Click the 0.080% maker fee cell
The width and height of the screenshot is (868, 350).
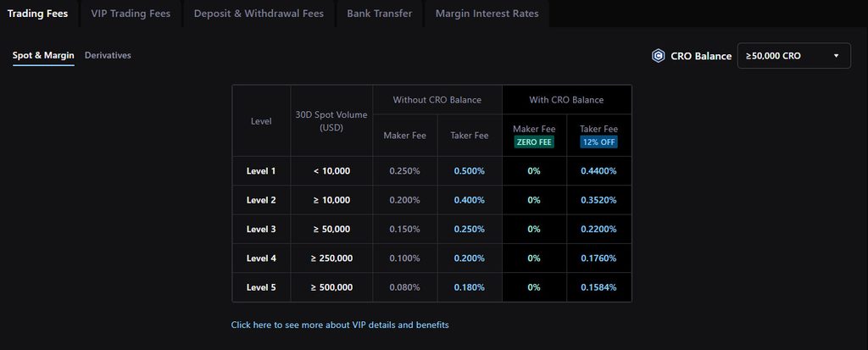click(x=404, y=287)
